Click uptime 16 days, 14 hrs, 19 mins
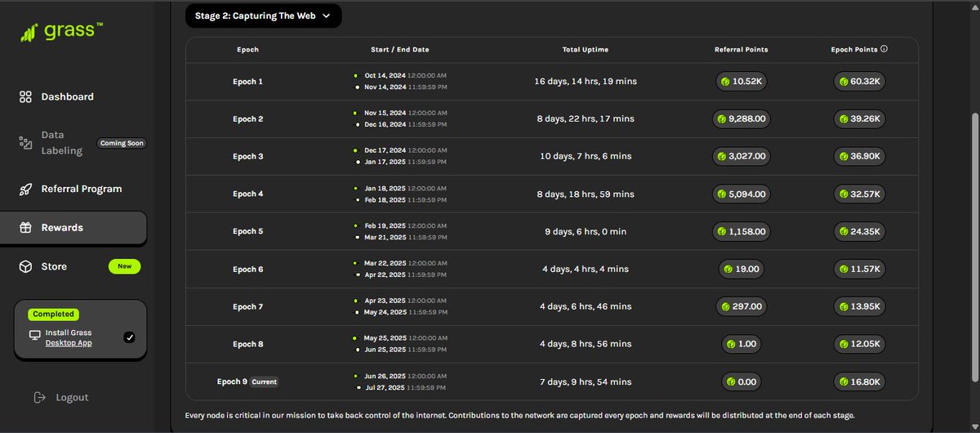 [x=586, y=82]
